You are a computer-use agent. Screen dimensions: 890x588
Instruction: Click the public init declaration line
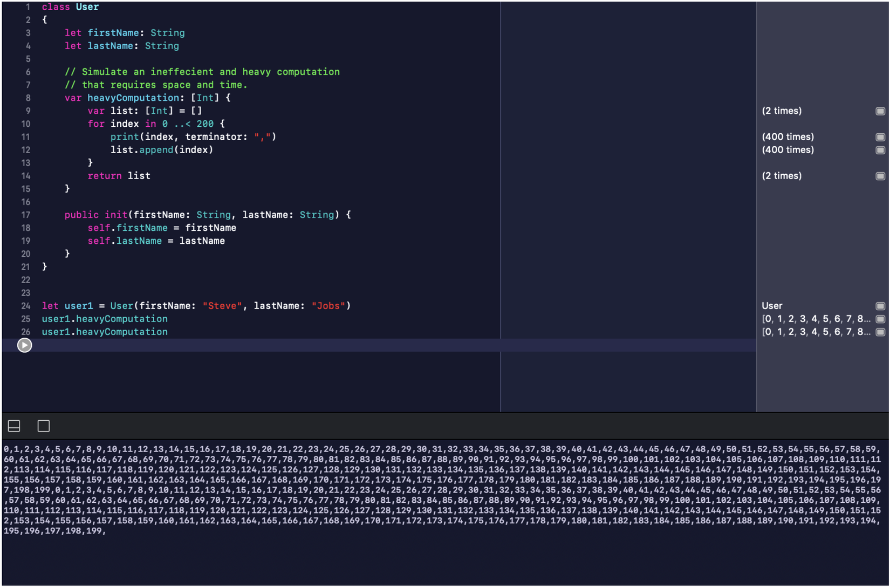[x=208, y=215]
